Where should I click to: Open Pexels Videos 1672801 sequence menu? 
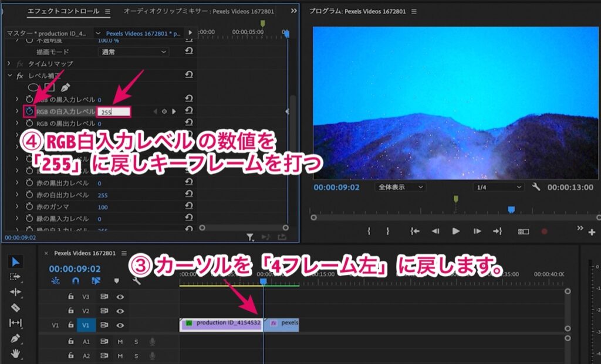[x=124, y=253]
